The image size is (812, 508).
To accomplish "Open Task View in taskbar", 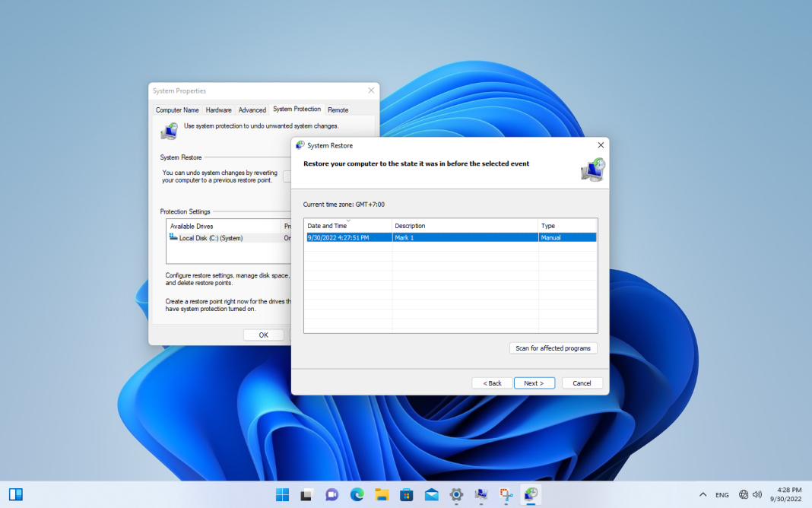I will (306, 494).
